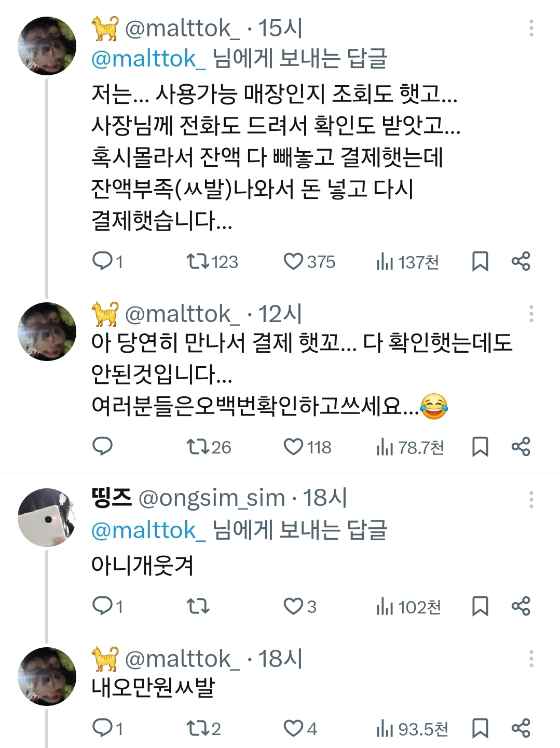The height and width of the screenshot is (748, 560).
Task: Open more options on 띵즈's reply
Action: pos(531,500)
